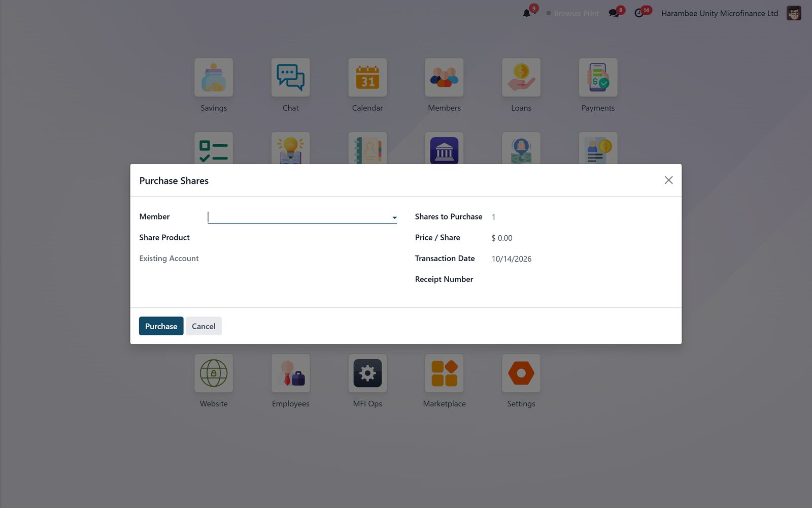Click the Shares to Purchase value field
812x508 pixels.
coord(582,217)
